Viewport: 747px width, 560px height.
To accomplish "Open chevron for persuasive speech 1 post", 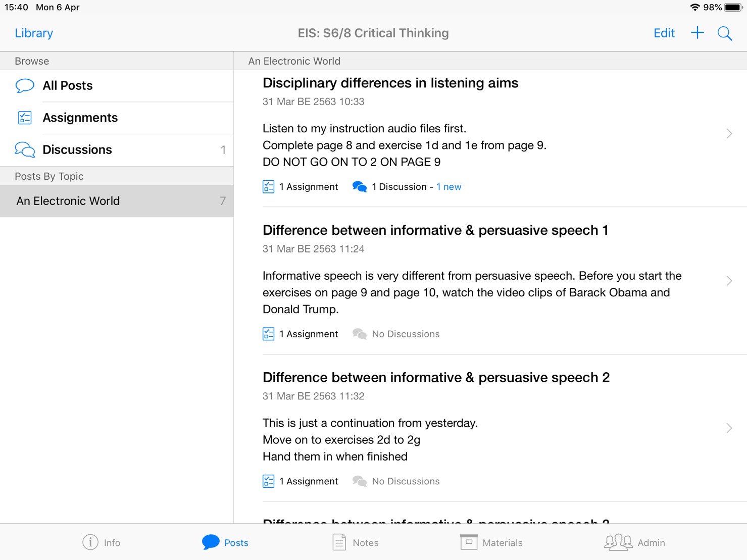I will [729, 281].
